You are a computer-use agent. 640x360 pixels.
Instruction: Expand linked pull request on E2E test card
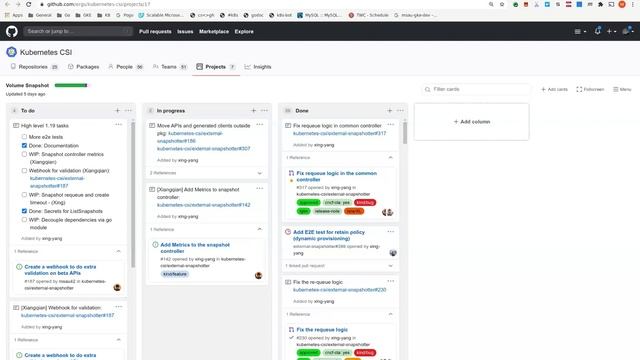(x=391, y=266)
